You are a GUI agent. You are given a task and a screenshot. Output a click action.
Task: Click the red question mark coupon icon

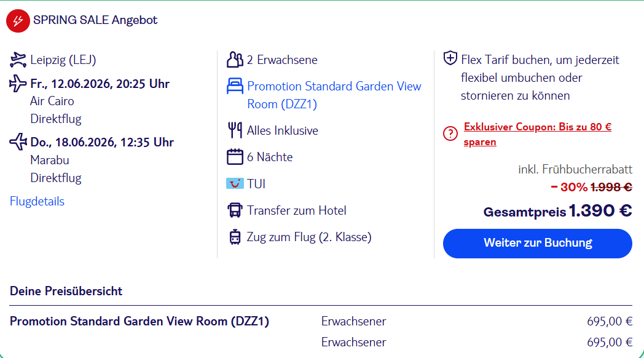pyautogui.click(x=450, y=133)
